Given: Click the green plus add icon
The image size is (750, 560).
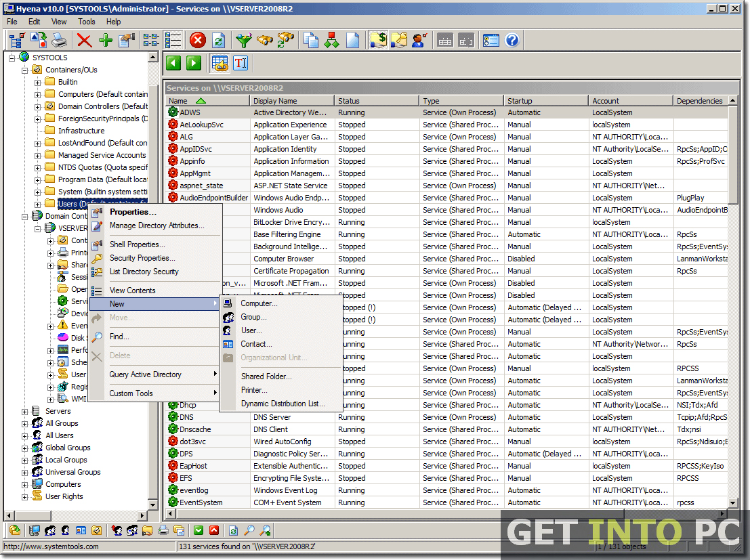Looking at the screenshot, I should (x=105, y=40).
